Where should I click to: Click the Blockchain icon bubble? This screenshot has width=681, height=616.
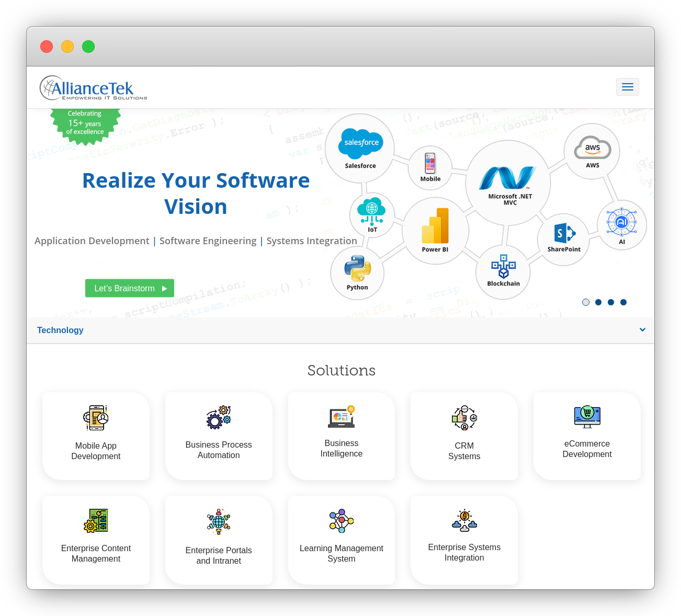coord(503,272)
